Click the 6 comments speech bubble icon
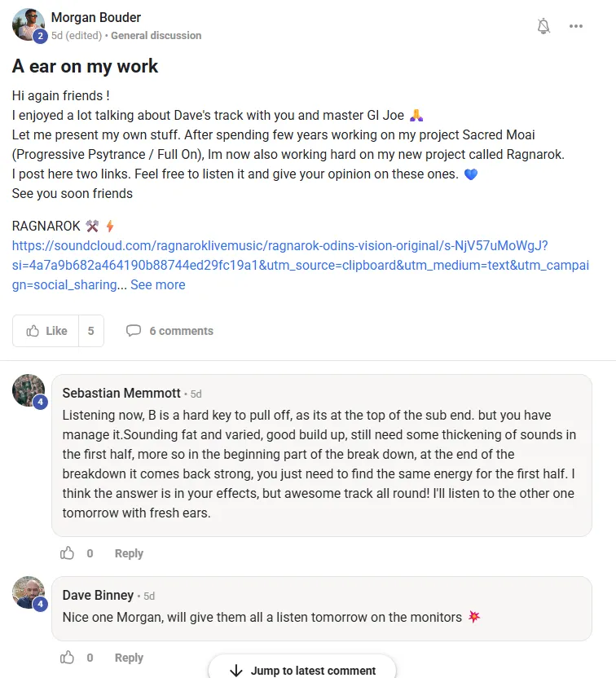 133,331
